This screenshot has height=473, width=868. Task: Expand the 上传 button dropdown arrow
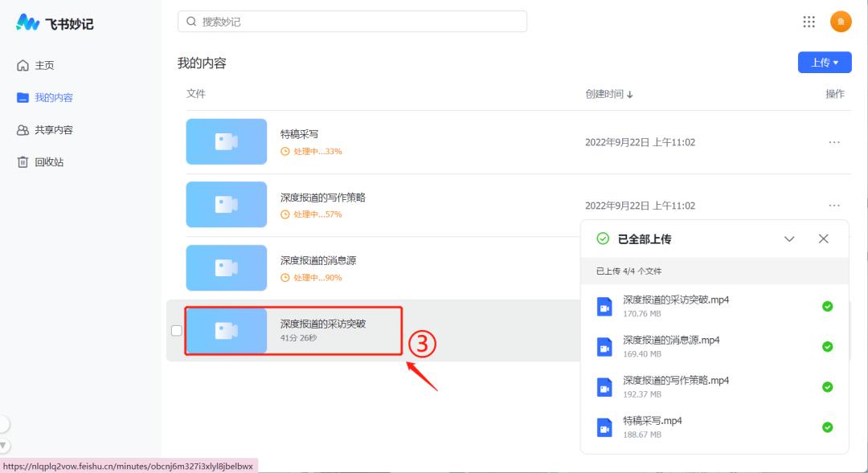[x=836, y=62]
